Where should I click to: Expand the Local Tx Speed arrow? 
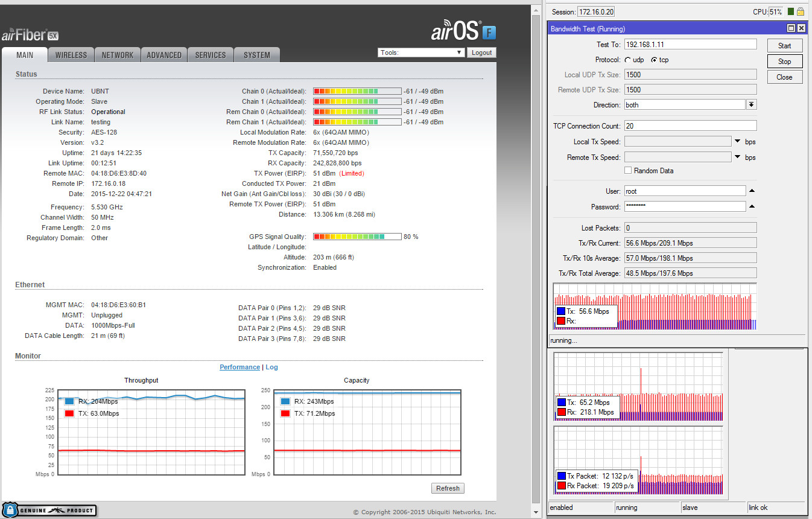[738, 141]
